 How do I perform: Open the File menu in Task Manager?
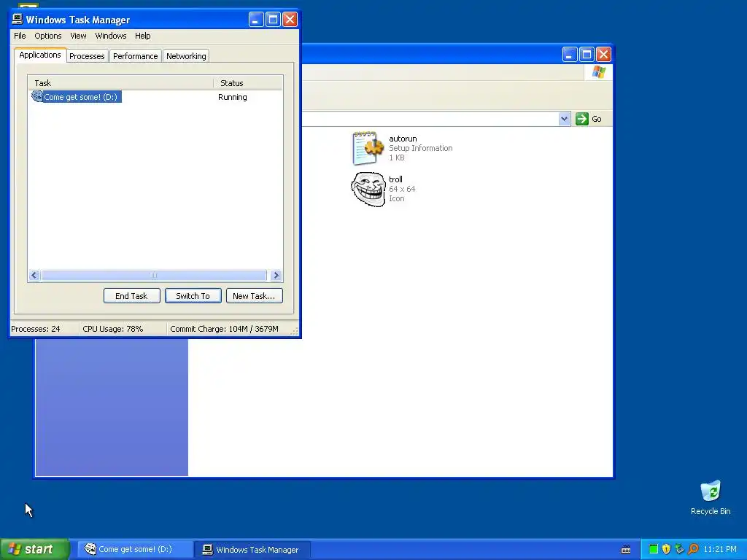coord(20,36)
